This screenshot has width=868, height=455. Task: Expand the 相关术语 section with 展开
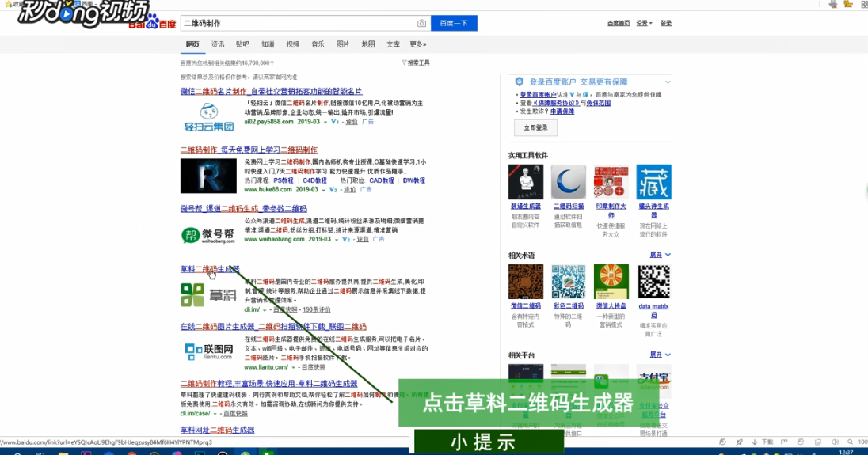coord(660,255)
